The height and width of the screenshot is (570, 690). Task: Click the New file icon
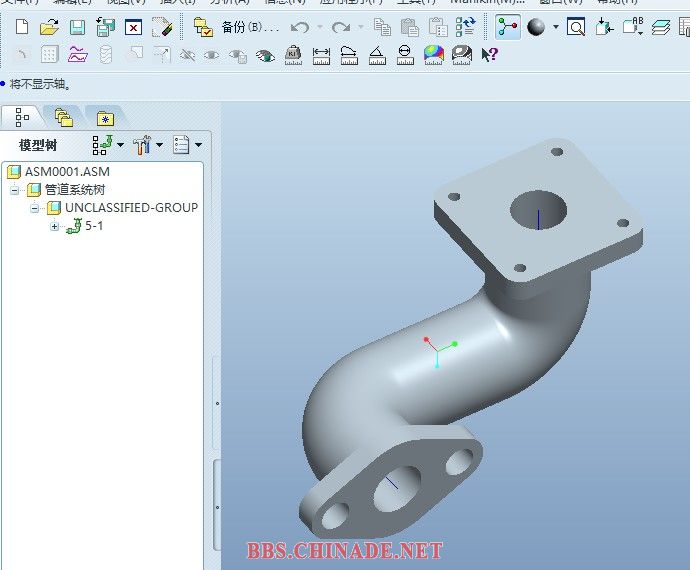[22, 28]
